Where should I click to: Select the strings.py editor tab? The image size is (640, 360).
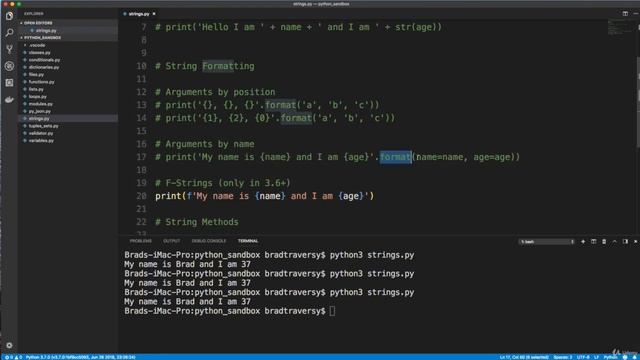[x=139, y=14]
